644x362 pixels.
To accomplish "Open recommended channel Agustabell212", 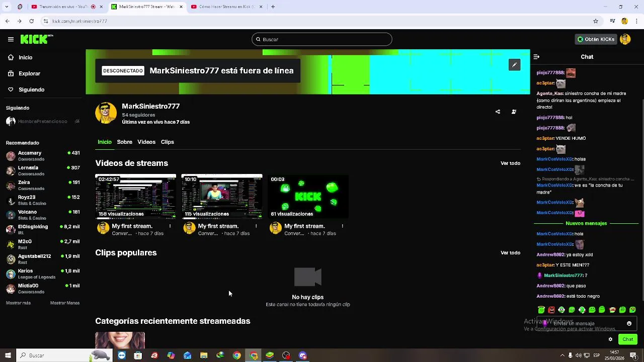I will tap(43, 259).
